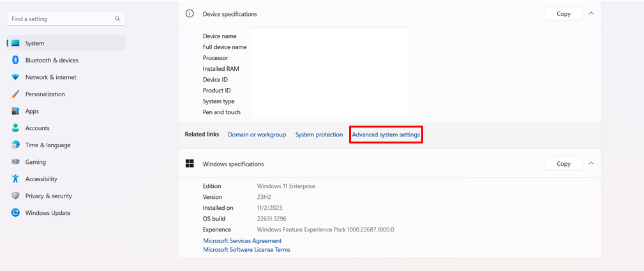The width and height of the screenshot is (644, 271).
Task: Click the 11/2/2023 installed date
Action: (x=269, y=208)
